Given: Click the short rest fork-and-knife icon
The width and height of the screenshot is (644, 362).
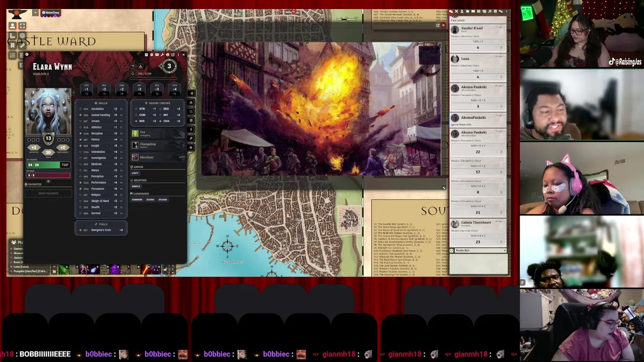Looking at the screenshot, I should click(x=133, y=66).
